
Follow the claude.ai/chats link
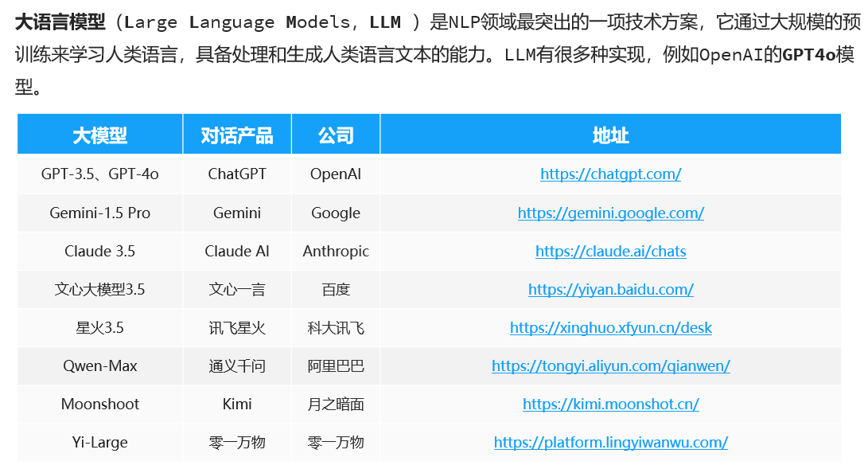pos(610,251)
